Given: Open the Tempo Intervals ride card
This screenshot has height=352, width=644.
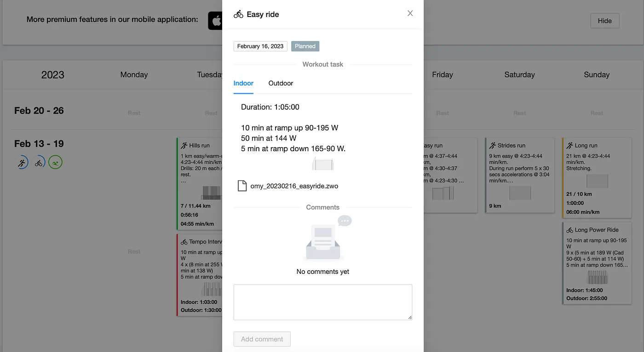Looking at the screenshot, I should (x=200, y=274).
